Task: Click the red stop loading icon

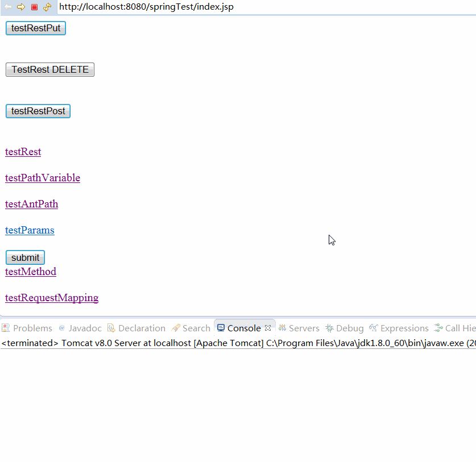Action: pos(34,7)
